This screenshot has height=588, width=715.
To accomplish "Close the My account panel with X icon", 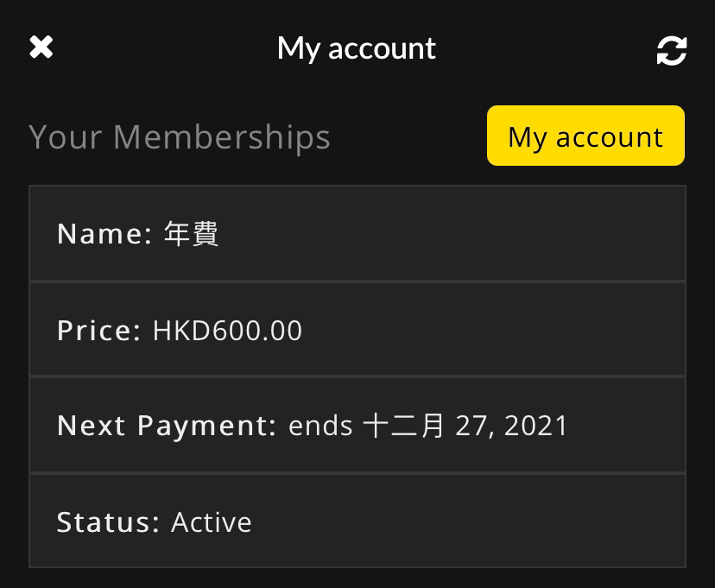I will (41, 47).
